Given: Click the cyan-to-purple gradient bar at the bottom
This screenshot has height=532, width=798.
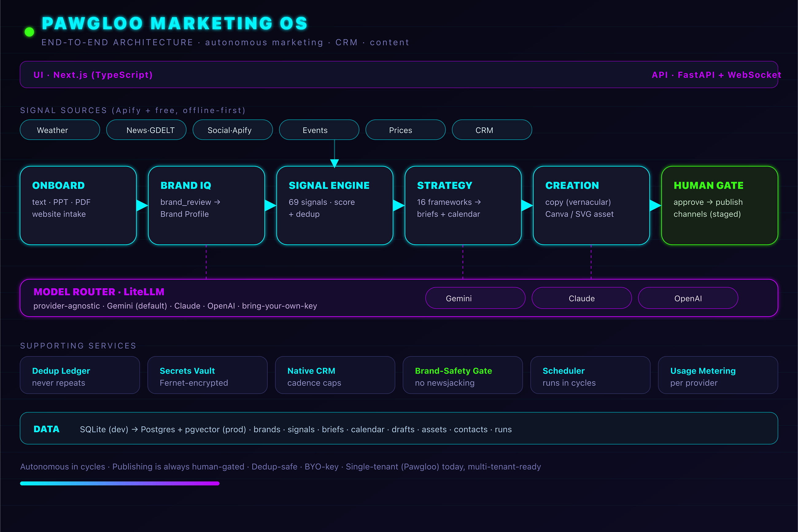Looking at the screenshot, I should click(x=120, y=483).
